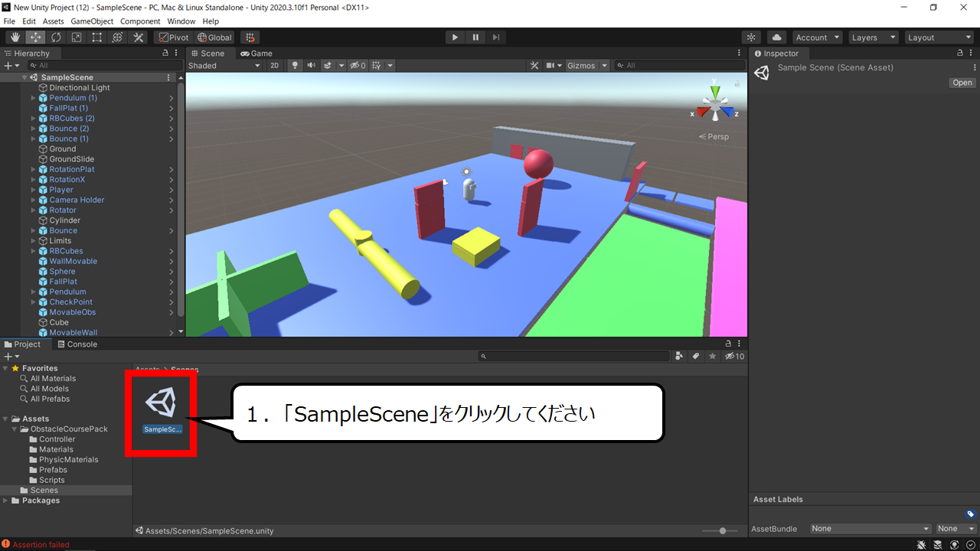Open the Assets menu
Image resolution: width=980 pixels, height=551 pixels.
(x=54, y=21)
